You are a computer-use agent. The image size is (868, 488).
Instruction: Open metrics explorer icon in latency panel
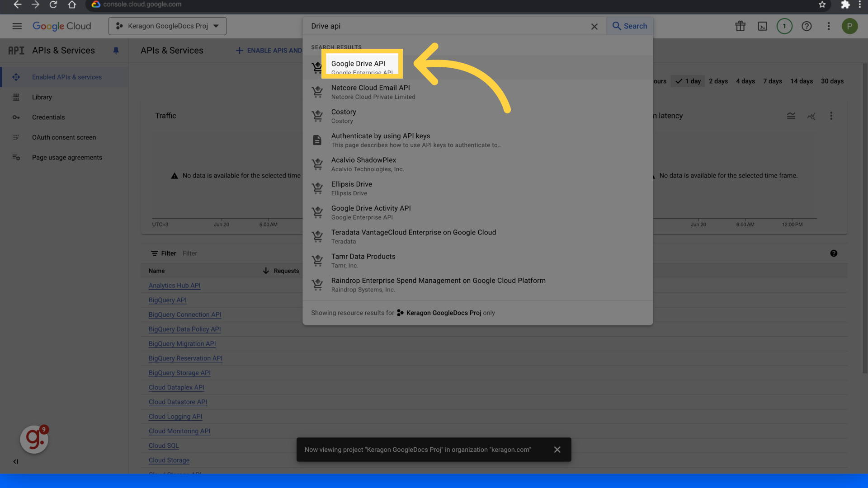[x=811, y=116]
